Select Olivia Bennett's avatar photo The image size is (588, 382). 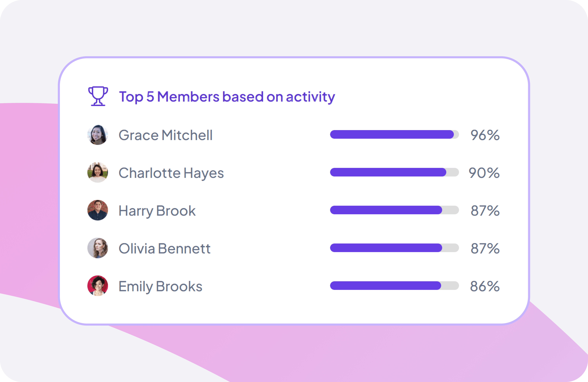pyautogui.click(x=98, y=248)
